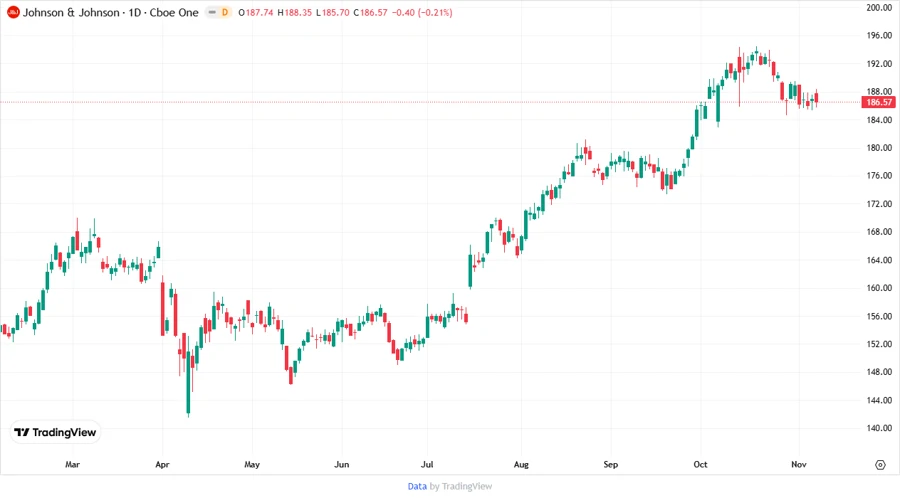Click the 192.00 price axis label

coord(879,64)
